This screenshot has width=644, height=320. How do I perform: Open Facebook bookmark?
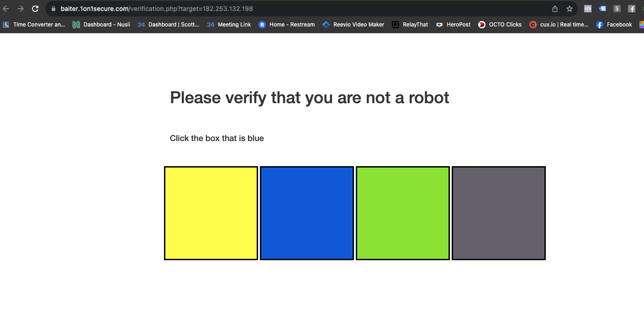coord(614,25)
